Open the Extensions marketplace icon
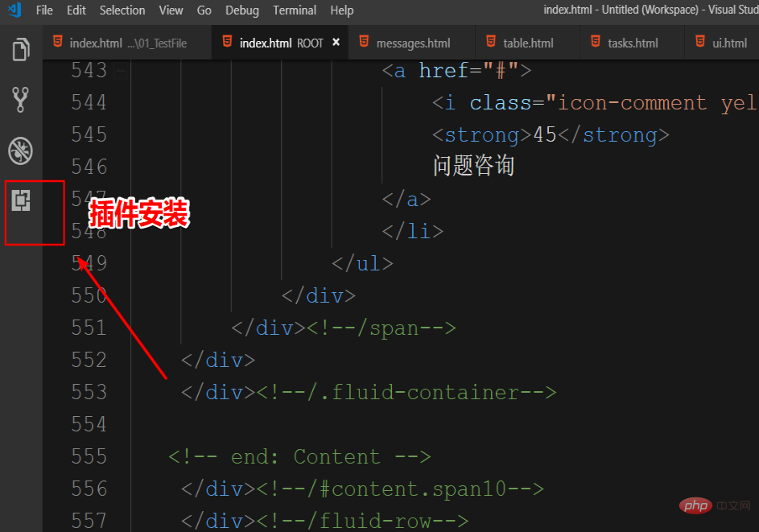 coord(21,200)
